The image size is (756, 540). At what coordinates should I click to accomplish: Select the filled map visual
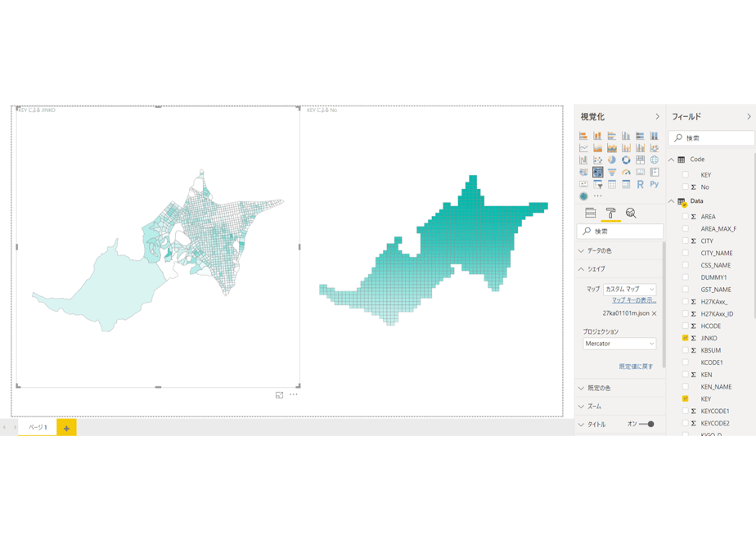[583, 172]
